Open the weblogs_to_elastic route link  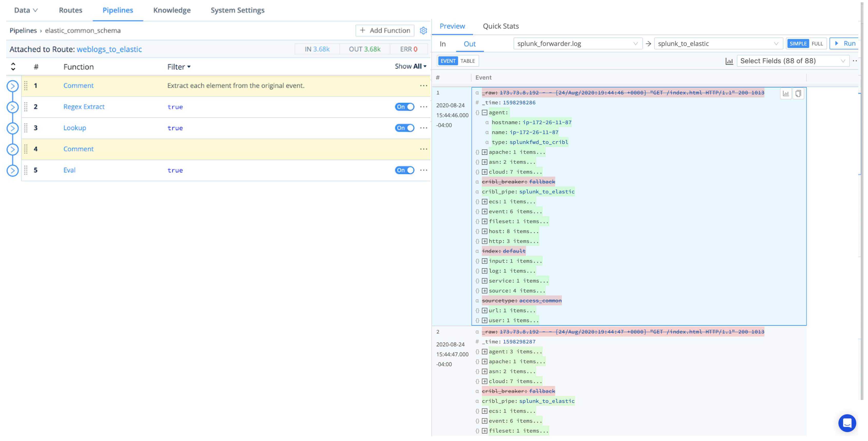click(109, 49)
